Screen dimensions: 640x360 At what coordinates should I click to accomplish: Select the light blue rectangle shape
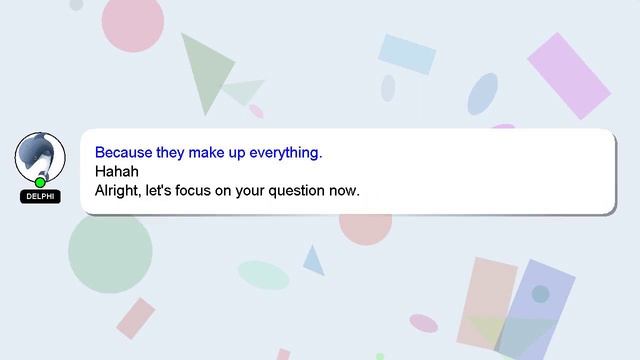point(407,54)
